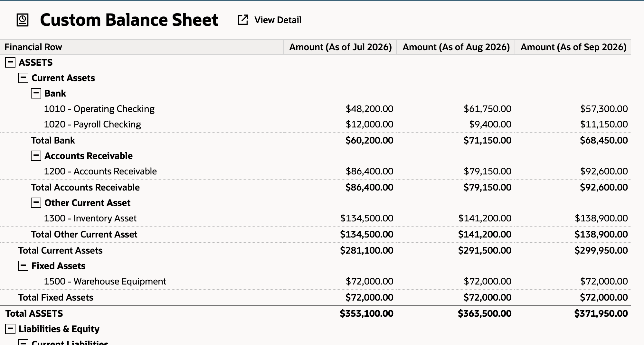The image size is (644, 345).
Task: Click the Amount (As of Sep 2026) header
Action: point(573,47)
